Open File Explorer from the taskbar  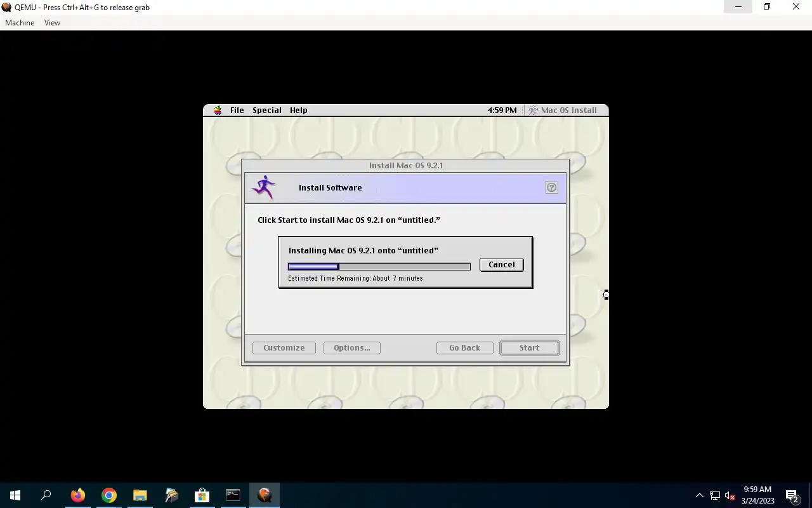tap(140, 495)
